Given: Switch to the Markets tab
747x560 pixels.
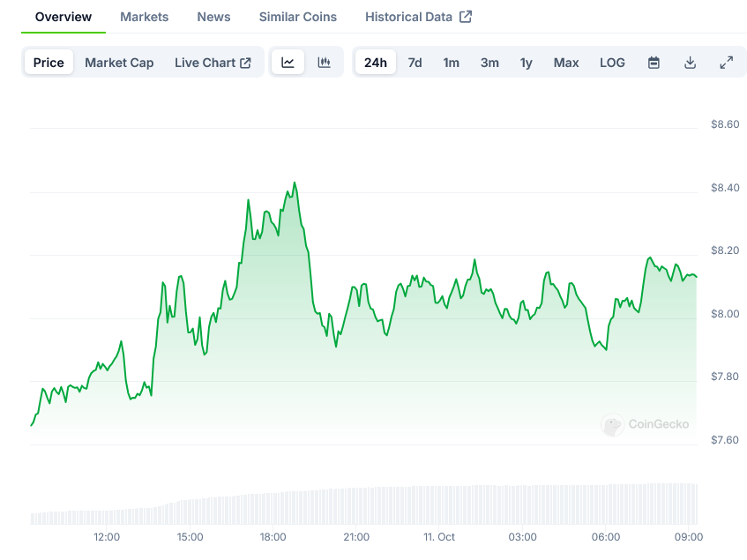Looking at the screenshot, I should pyautogui.click(x=145, y=17).
